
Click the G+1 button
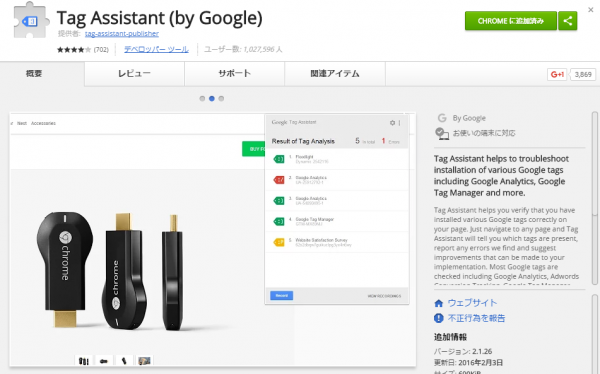click(x=557, y=74)
